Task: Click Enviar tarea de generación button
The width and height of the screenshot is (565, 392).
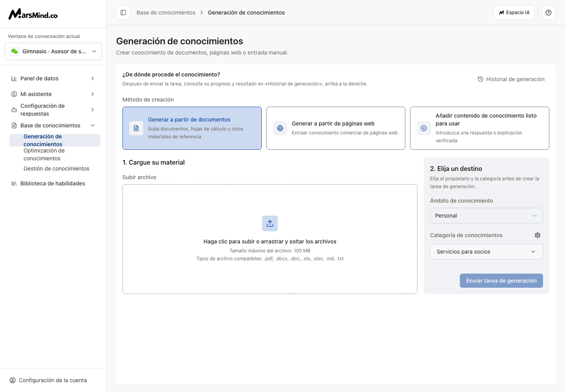Action: pyautogui.click(x=501, y=281)
